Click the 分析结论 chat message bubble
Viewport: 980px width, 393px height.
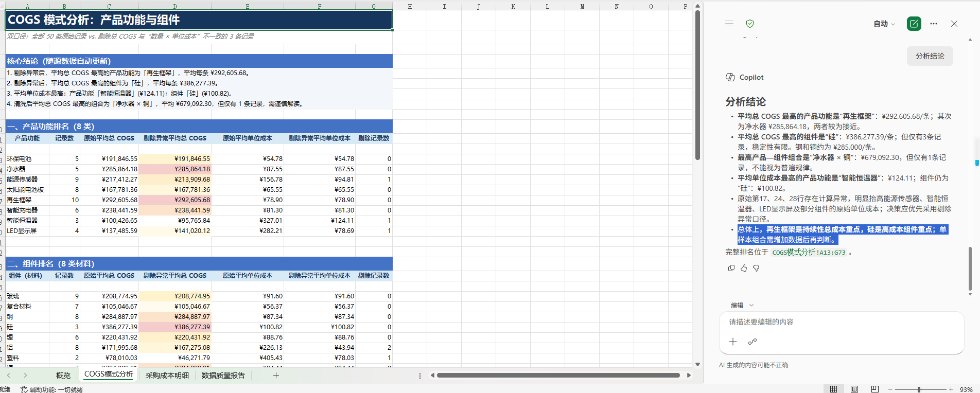click(x=930, y=56)
